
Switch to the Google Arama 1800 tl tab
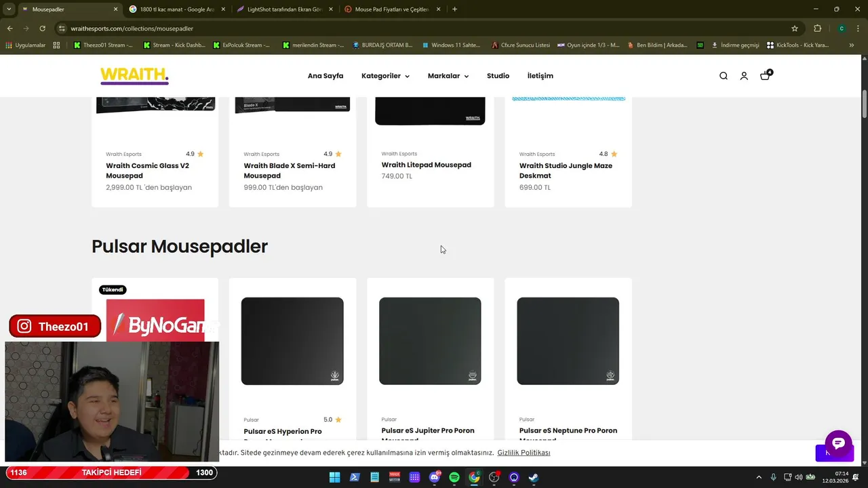[176, 9]
